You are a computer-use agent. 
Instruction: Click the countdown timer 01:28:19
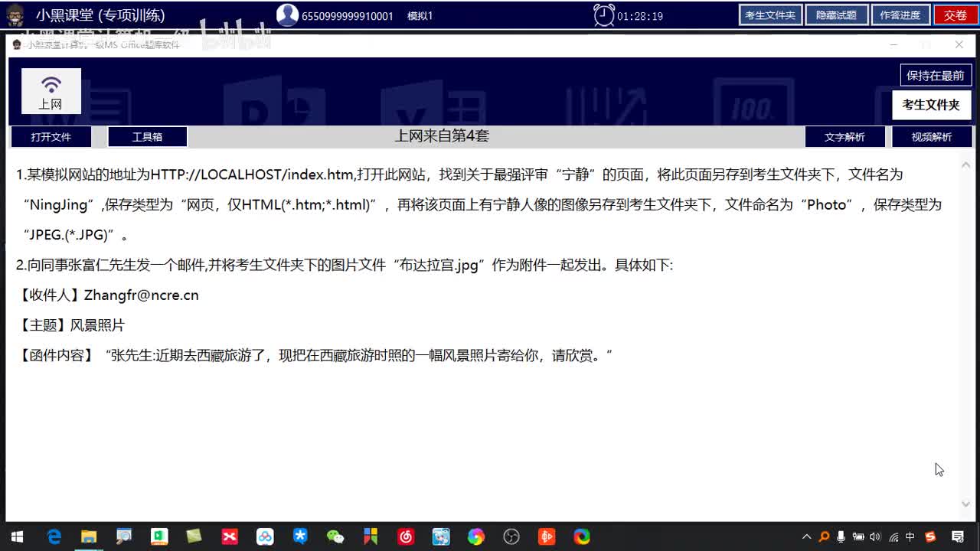pyautogui.click(x=640, y=15)
